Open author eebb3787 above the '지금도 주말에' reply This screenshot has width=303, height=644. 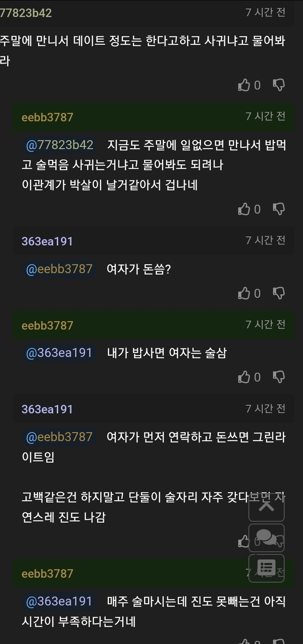click(x=47, y=117)
